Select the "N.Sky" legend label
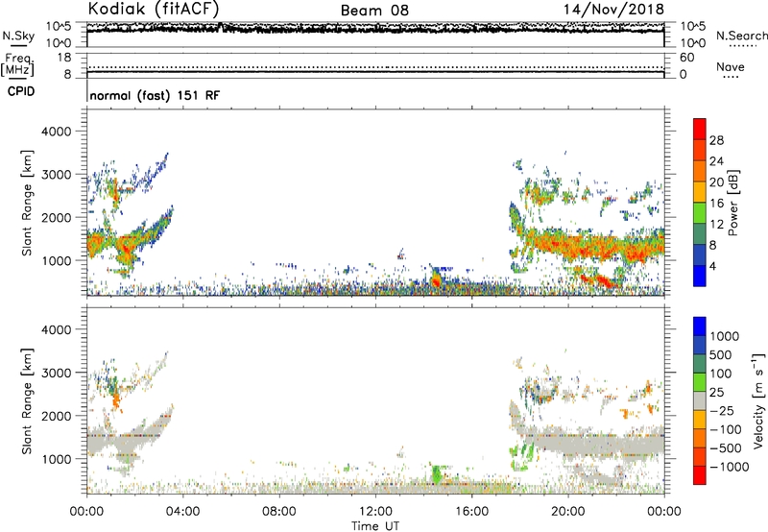This screenshot has width=768, height=532. [x=18, y=36]
